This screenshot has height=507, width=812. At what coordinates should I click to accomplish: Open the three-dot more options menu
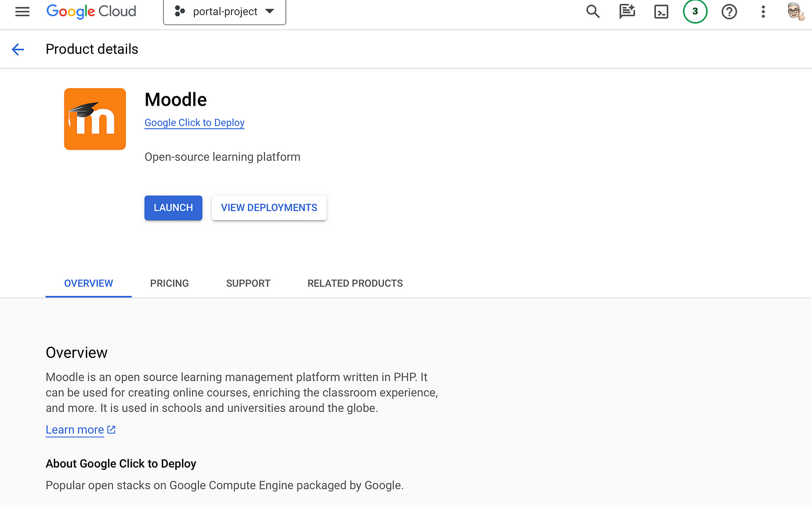[763, 12]
